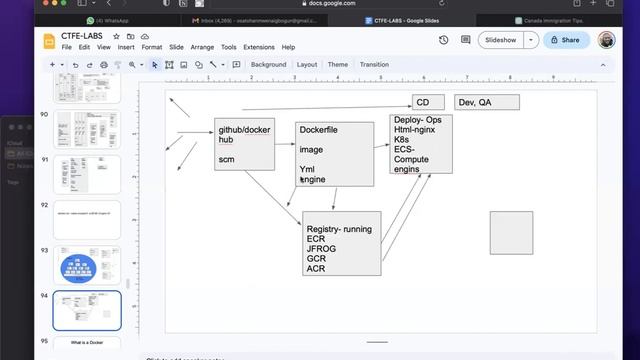The width and height of the screenshot is (640, 360).
Task: Undo the last action
Action: [76, 65]
